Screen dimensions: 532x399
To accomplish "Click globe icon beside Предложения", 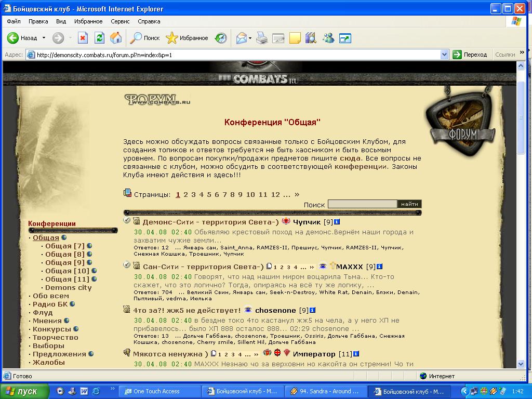I will coord(90,354).
